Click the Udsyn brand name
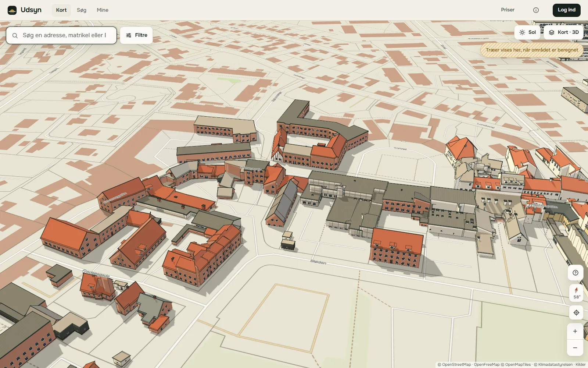Viewport: 588px width, 368px height. (x=31, y=10)
